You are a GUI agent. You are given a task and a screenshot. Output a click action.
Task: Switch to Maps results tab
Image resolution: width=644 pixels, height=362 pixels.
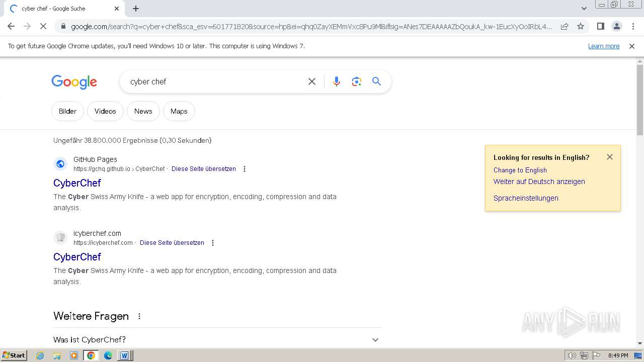pos(179,111)
